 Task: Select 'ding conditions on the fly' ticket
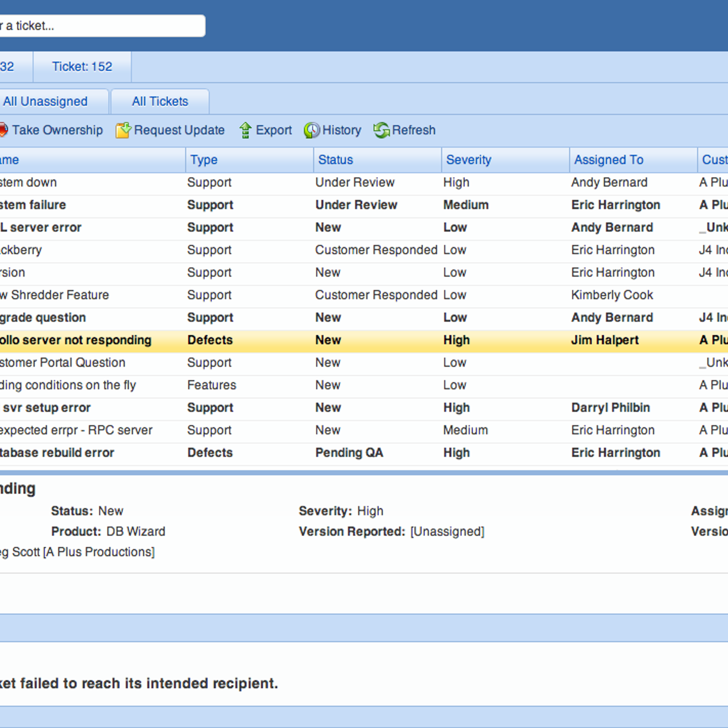tap(68, 385)
